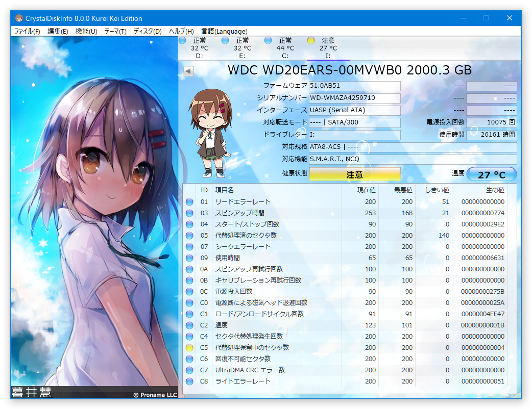Open the ファイル(F) menu
Viewport: 532px width, 409px height.
pos(27,32)
